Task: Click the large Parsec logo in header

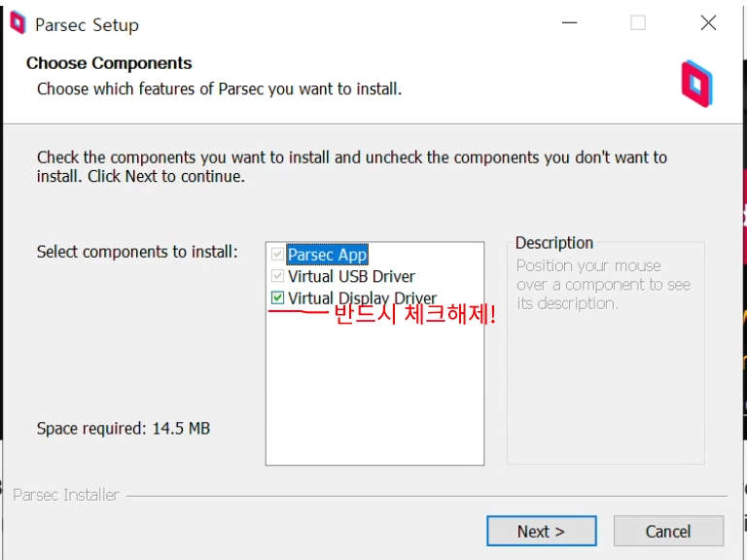Action: [696, 84]
